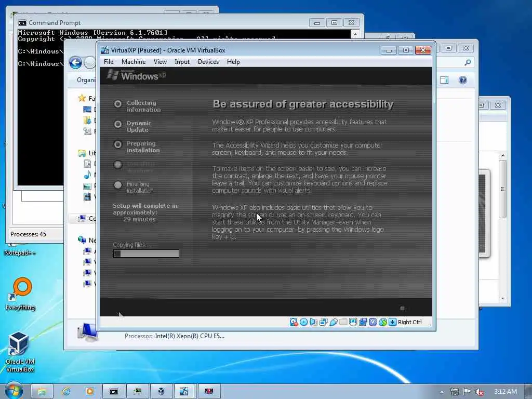The height and width of the screenshot is (399, 532).
Task: Click the keyboard capture arrow icon
Action: 393,322
